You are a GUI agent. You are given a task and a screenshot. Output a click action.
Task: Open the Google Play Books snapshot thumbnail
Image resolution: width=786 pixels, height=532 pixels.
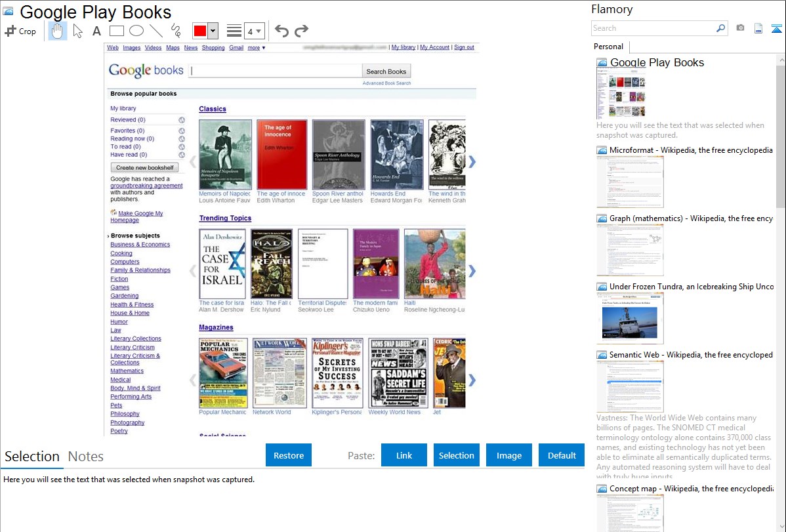(621, 94)
